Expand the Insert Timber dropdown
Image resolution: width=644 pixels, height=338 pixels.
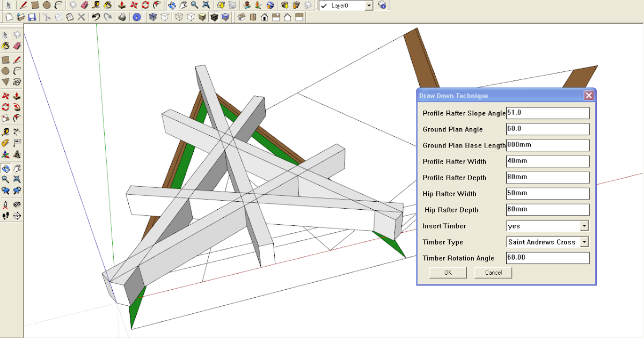pos(584,226)
